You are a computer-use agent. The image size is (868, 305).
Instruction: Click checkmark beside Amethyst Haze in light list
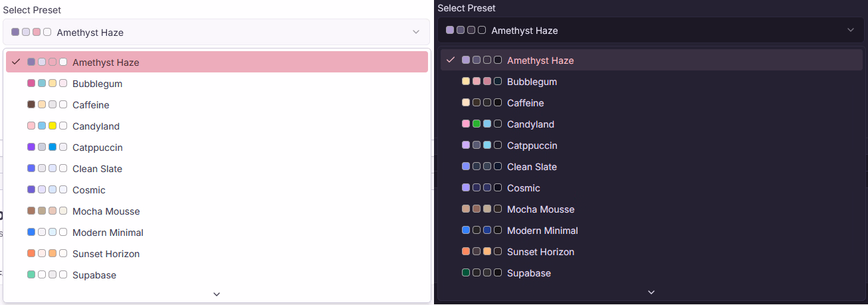[16, 62]
